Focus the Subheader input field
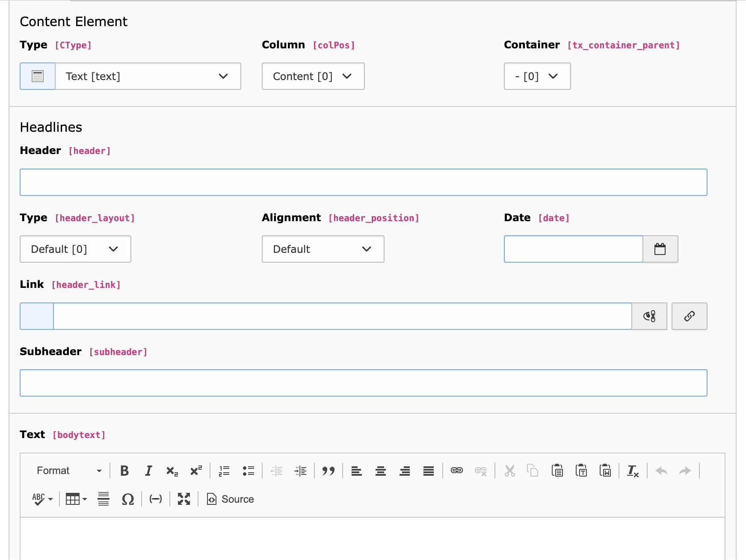The height and width of the screenshot is (560, 746). (x=363, y=383)
